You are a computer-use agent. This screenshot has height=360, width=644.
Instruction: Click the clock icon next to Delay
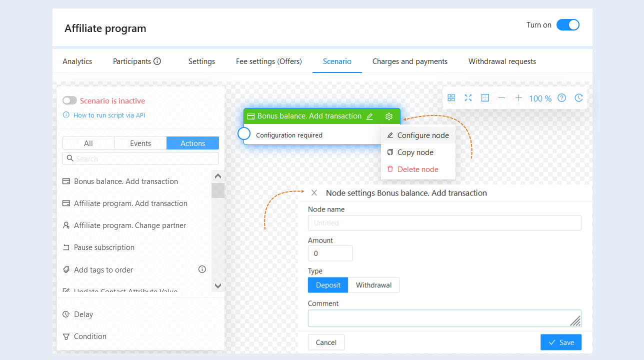coord(66,314)
